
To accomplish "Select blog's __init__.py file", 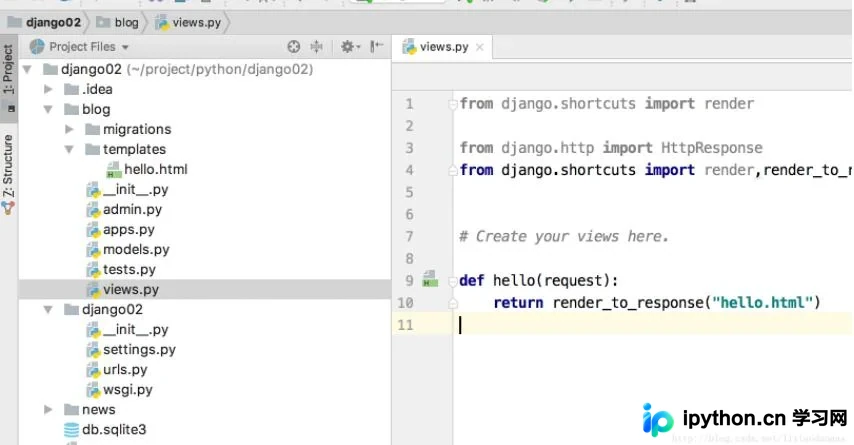I will (136, 190).
